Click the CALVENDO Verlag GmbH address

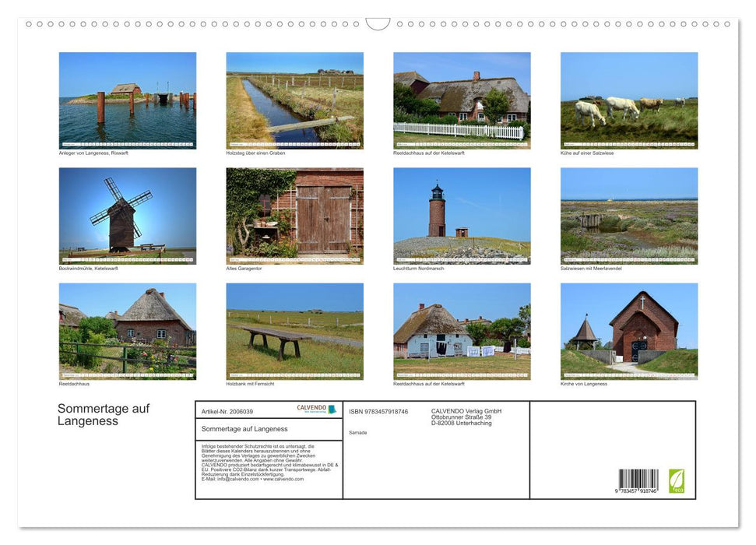coord(466,417)
